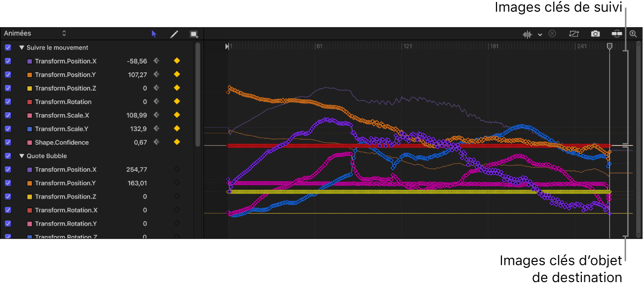Open the Animées curve set pop-up menu

pos(35,33)
